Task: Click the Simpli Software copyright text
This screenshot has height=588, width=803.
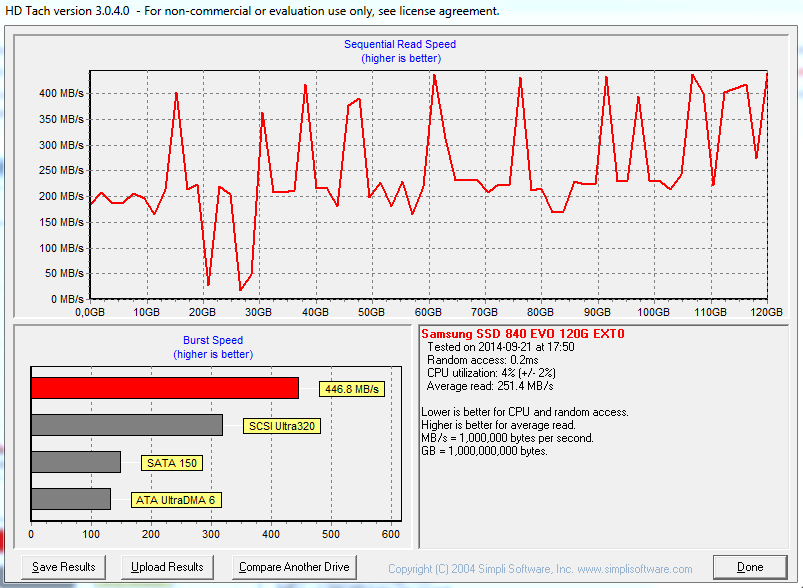Action: tap(540, 569)
